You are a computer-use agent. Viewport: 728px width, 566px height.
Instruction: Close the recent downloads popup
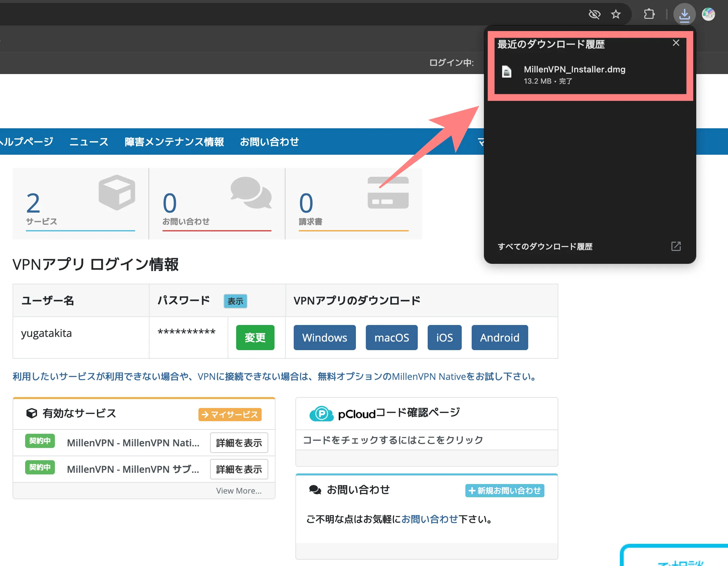click(676, 43)
